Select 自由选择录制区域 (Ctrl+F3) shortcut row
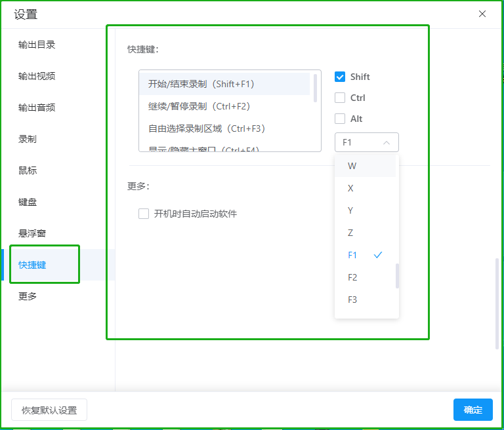The height and width of the screenshot is (430, 504). pos(224,128)
